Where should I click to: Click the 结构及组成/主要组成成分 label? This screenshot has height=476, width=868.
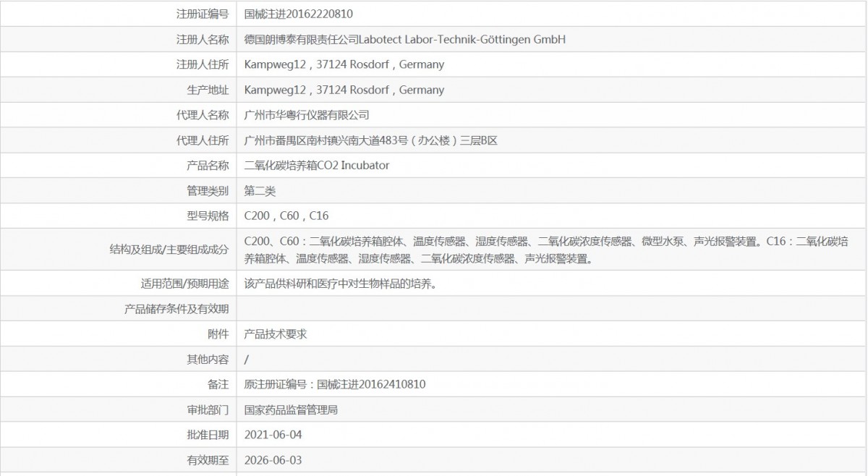pos(169,250)
